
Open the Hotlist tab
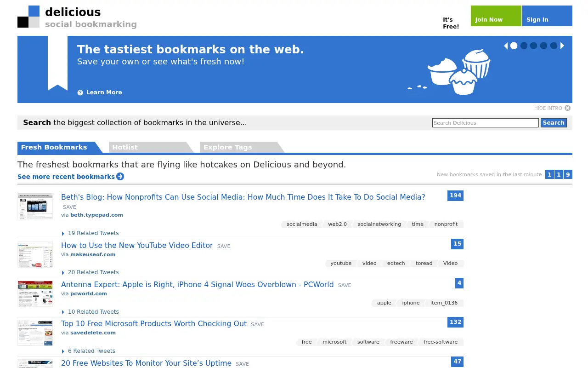point(151,147)
